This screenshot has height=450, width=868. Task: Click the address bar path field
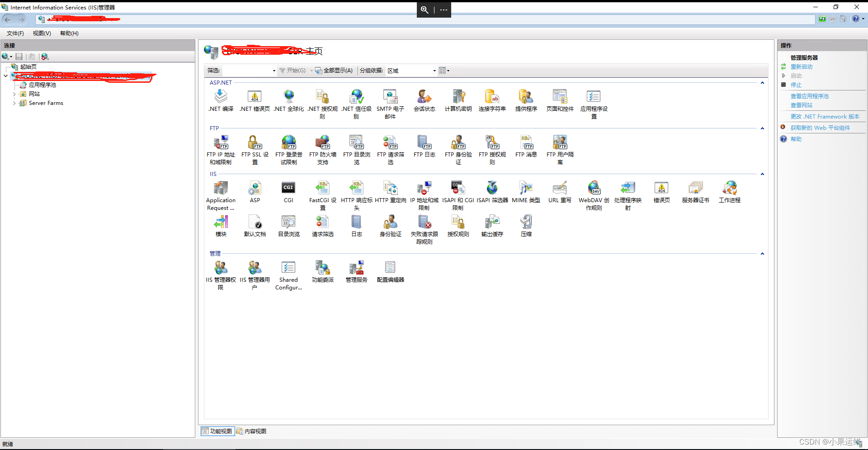[x=425, y=19]
